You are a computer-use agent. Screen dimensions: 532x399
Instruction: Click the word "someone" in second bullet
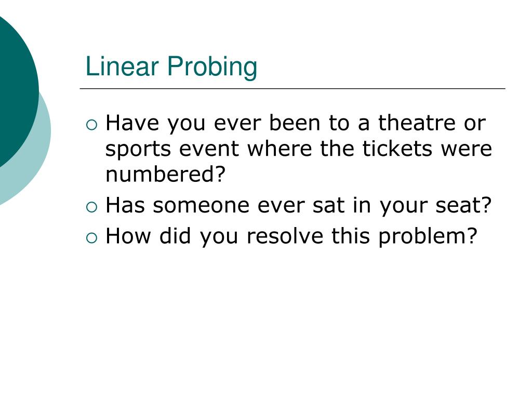pos(202,205)
